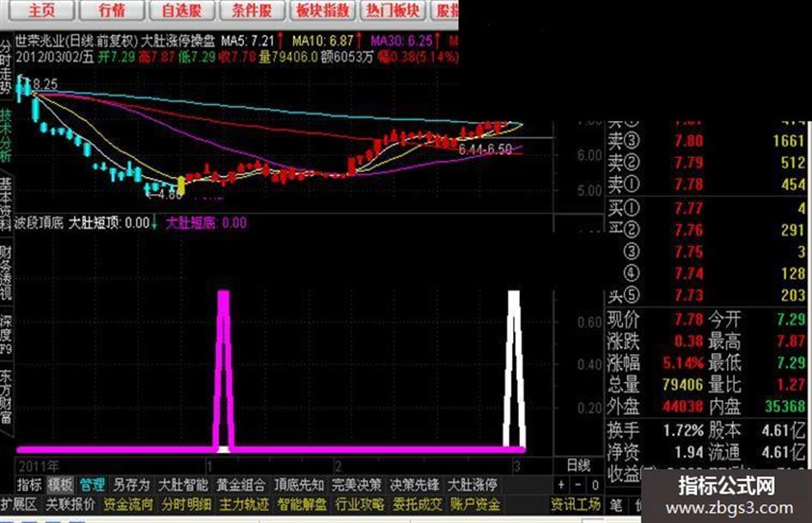Click the 8.25 high price marker
The image size is (812, 523).
(45, 84)
